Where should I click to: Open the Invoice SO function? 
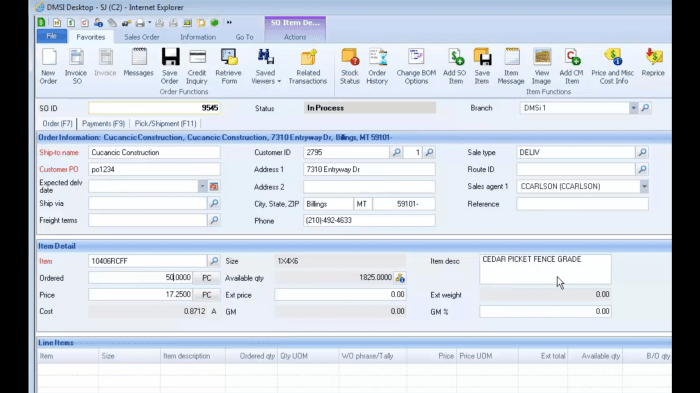point(76,66)
